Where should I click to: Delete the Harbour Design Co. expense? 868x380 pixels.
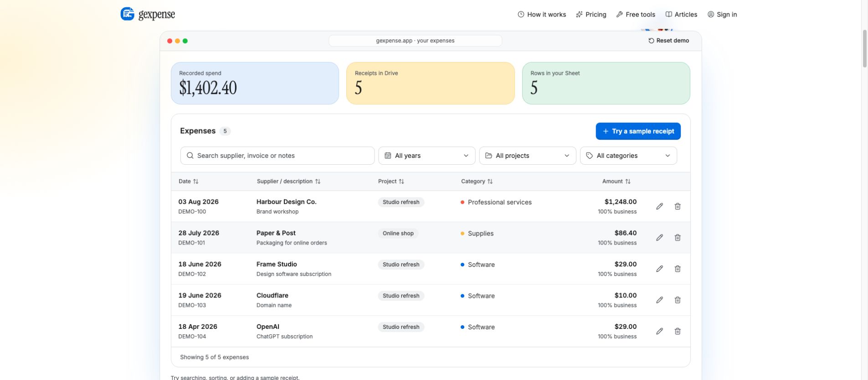tap(678, 206)
